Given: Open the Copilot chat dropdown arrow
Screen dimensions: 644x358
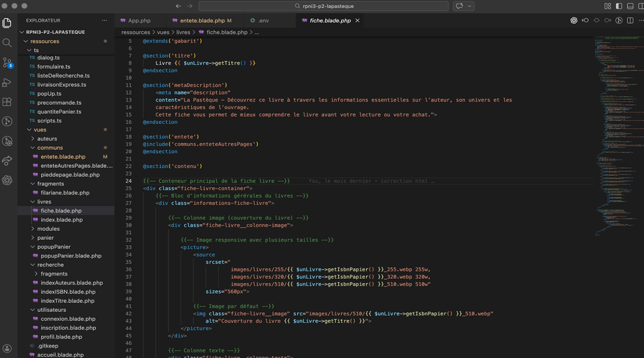Looking at the screenshot, I should click(469, 6).
